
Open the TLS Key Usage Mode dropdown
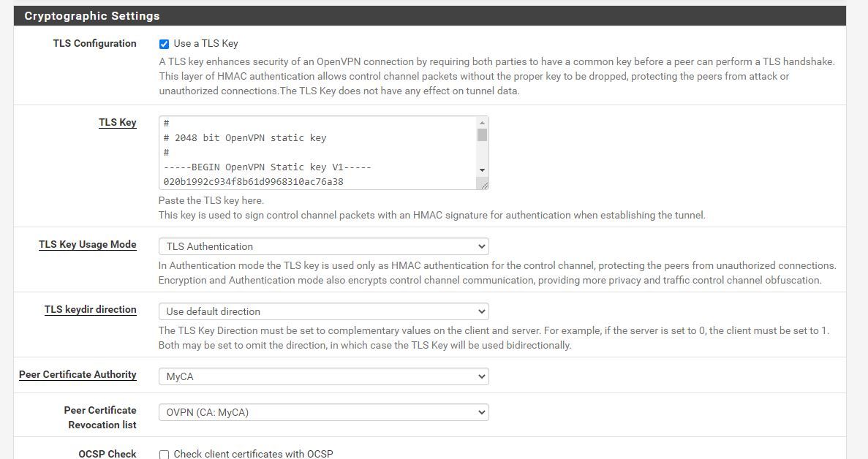click(323, 246)
